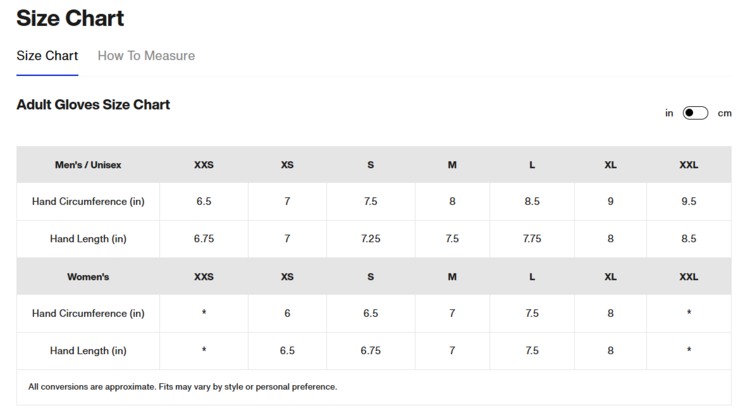Click the Men's M size column header
The height and width of the screenshot is (413, 750).
(452, 164)
